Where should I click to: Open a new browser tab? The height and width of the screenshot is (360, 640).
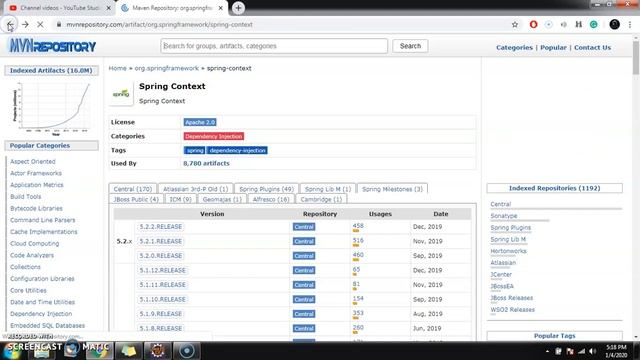click(x=238, y=8)
